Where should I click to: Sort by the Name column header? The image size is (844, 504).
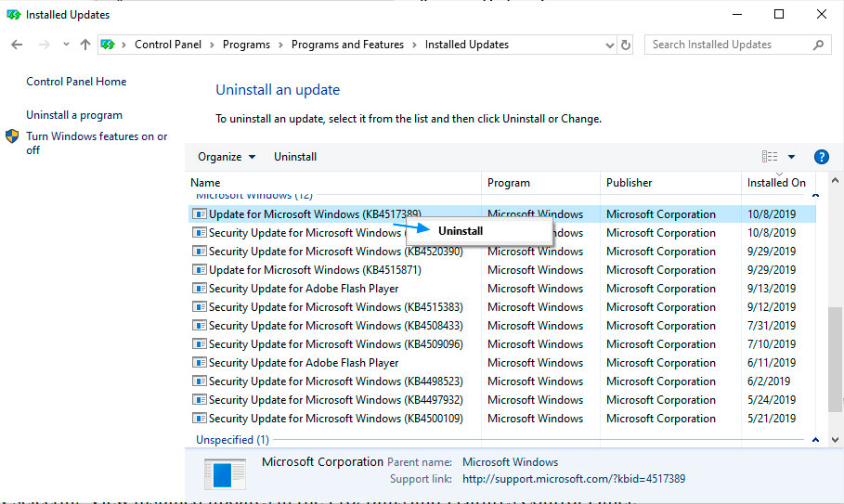pyautogui.click(x=333, y=183)
